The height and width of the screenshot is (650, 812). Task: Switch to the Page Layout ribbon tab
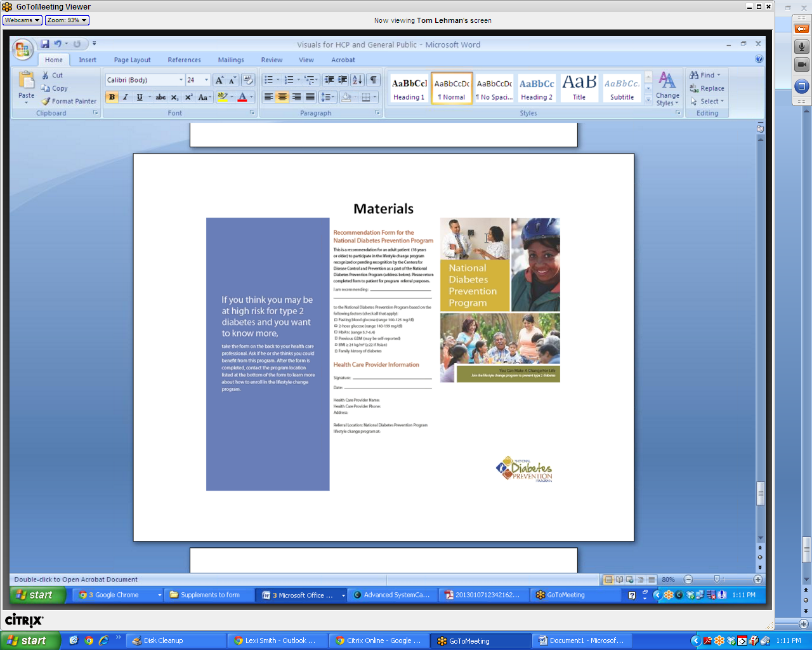point(132,60)
